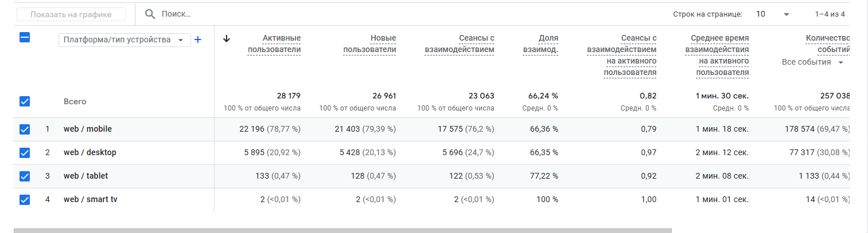
Task: Uncheck the web / mobile row checkbox
Action: pos(25,129)
